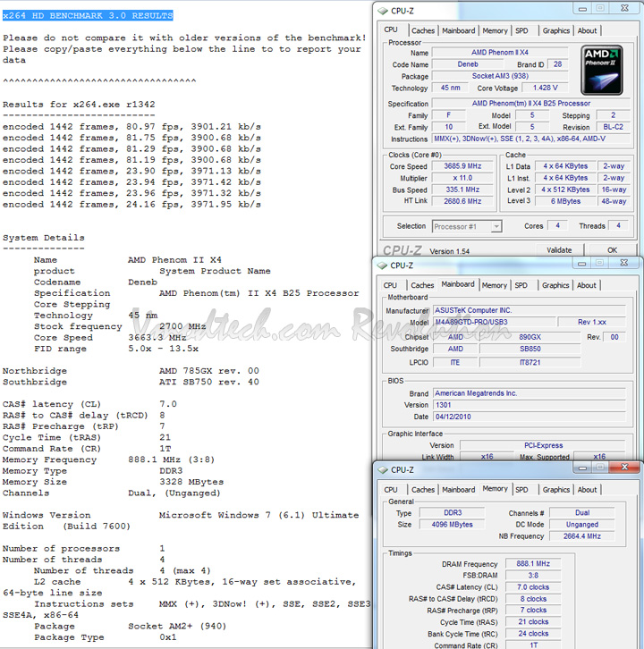Click the ASUSTeK Computer INC. manufacturer field
644x649 pixels.
[530, 310]
